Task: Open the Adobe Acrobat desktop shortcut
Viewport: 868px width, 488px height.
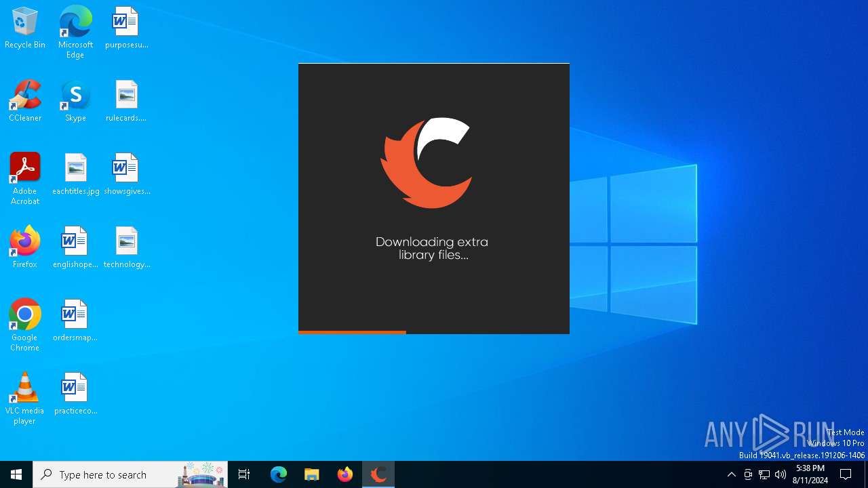Action: tap(25, 179)
